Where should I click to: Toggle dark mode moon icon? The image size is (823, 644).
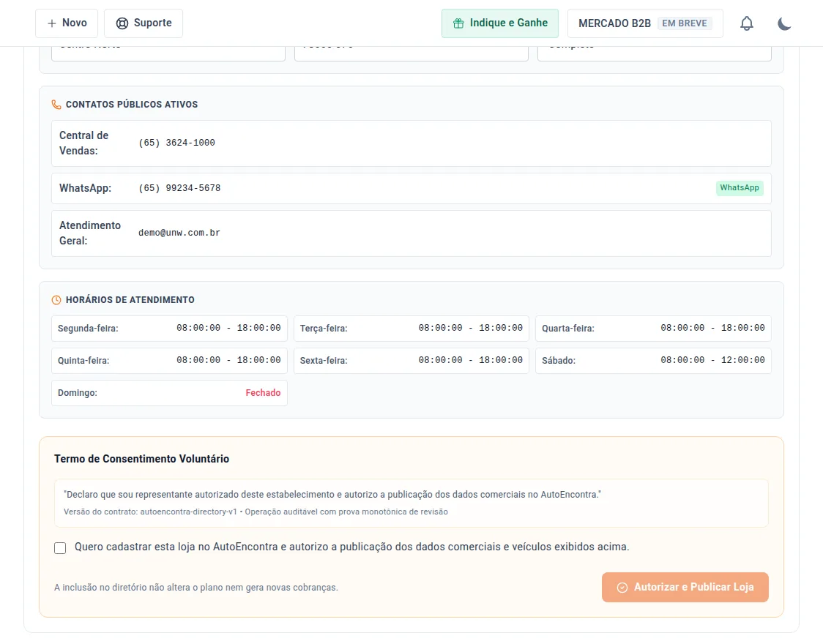coord(784,23)
